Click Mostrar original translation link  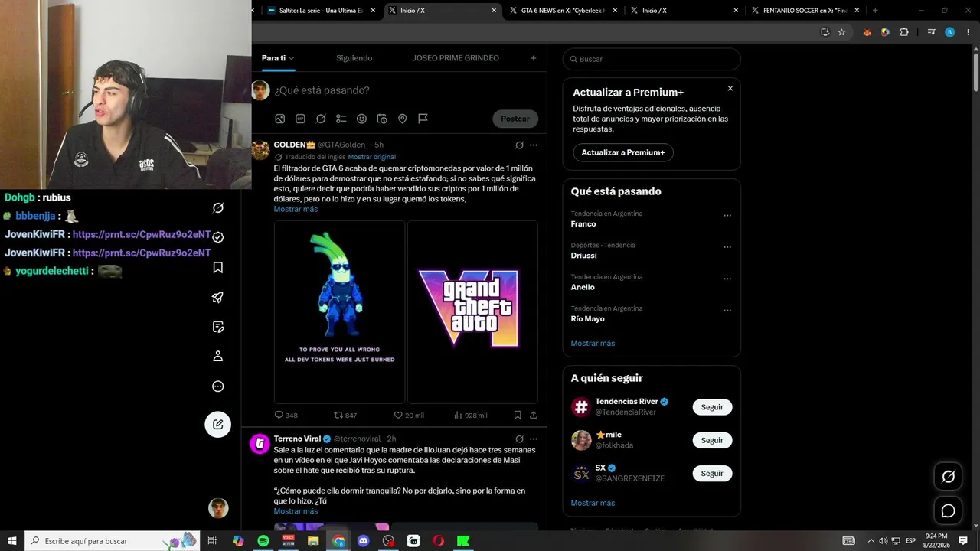372,157
